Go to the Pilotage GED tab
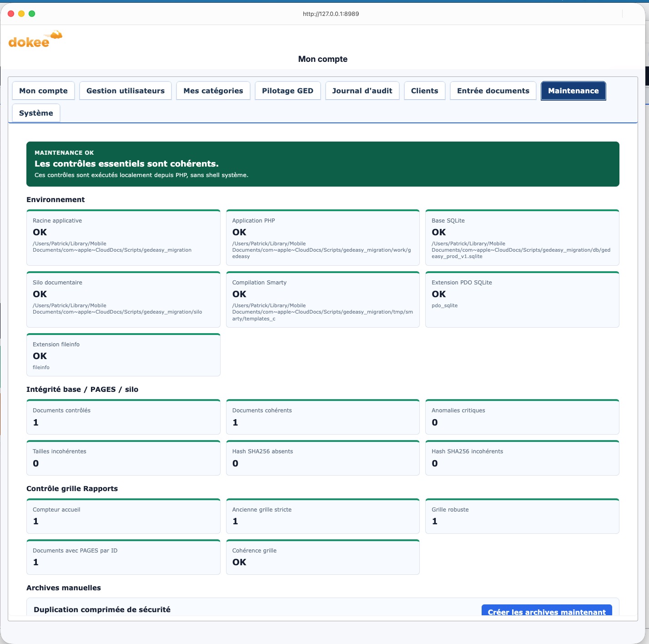649x644 pixels. pos(287,91)
